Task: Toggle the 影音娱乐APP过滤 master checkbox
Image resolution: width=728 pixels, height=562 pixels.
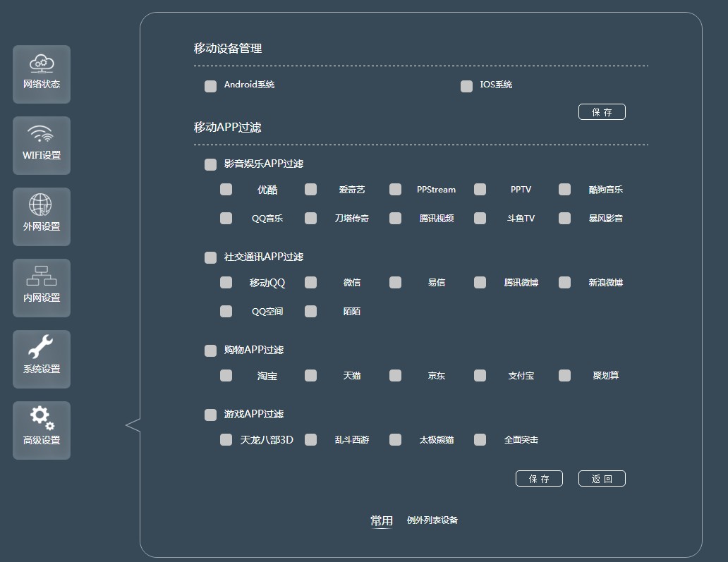Action: click(x=210, y=164)
